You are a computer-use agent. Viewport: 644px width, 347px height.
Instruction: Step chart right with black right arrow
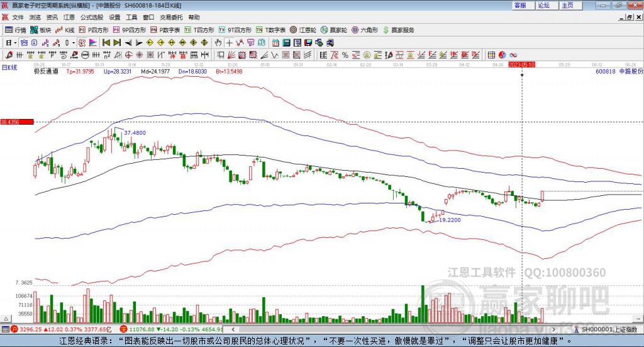pos(139,43)
